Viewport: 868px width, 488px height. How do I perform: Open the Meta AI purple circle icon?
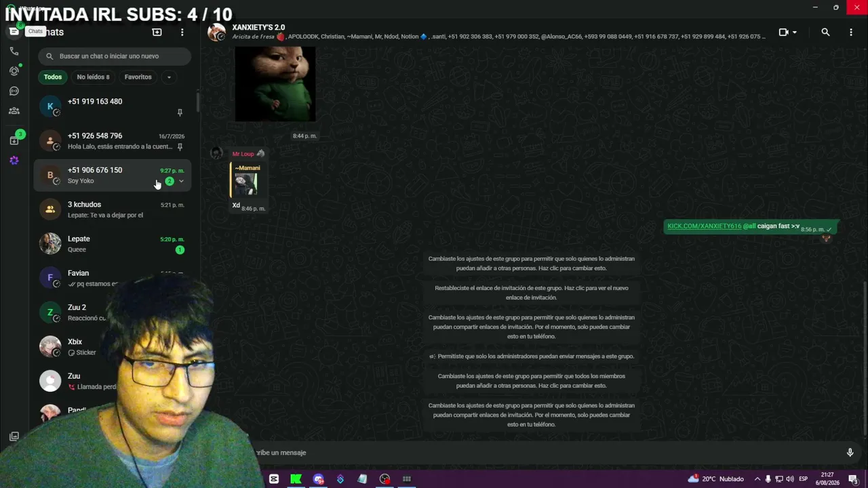(14, 161)
